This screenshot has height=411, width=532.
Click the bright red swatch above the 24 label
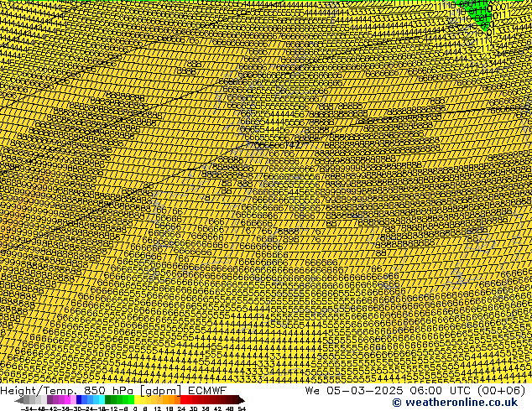183,399
